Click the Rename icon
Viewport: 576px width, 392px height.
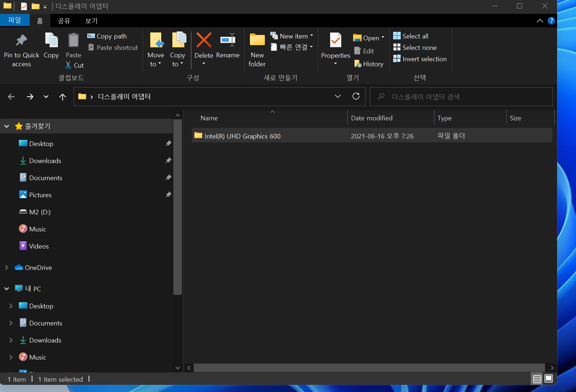pyautogui.click(x=228, y=40)
